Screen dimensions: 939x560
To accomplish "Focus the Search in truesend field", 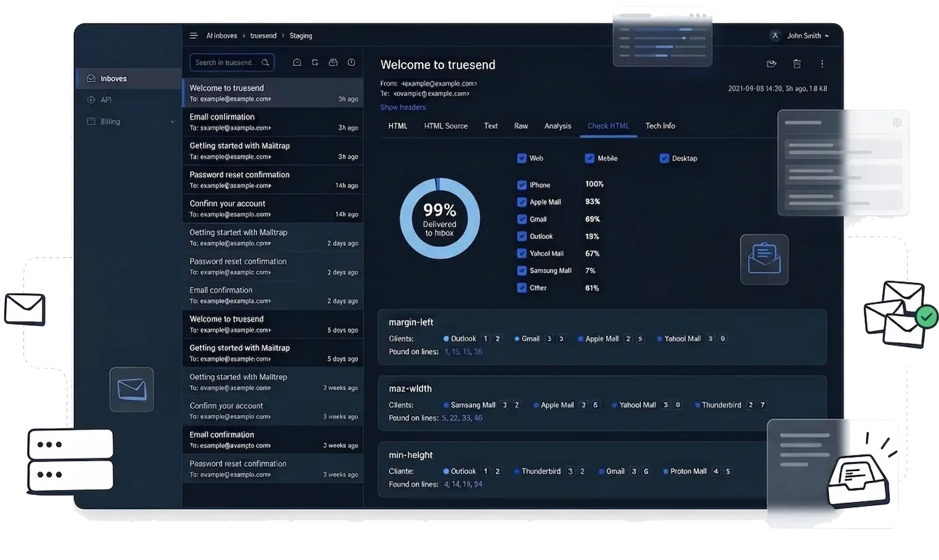I will coord(232,62).
